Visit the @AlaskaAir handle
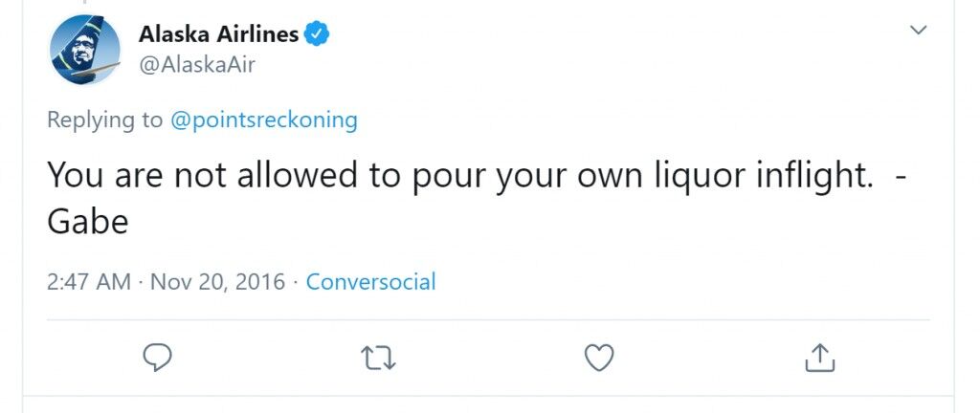The height and width of the screenshot is (413, 980). click(197, 65)
